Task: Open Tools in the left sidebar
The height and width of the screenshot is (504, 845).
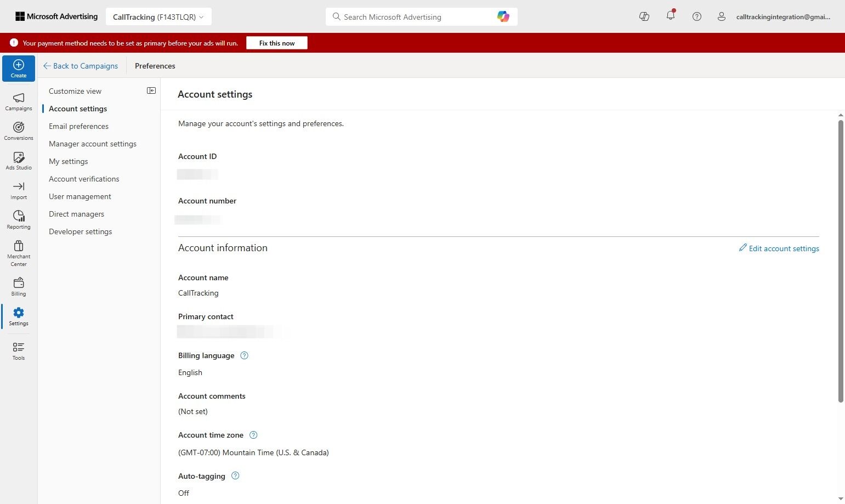Action: pos(19,351)
